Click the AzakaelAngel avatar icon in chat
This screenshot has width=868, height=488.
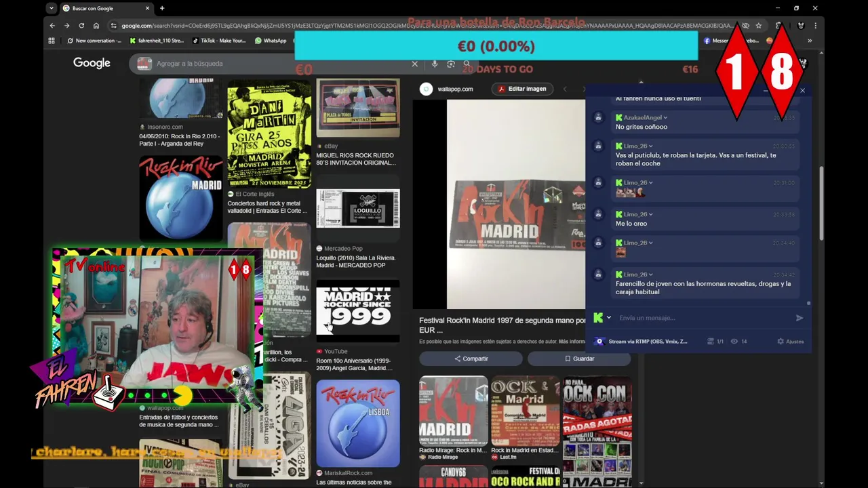(x=598, y=117)
